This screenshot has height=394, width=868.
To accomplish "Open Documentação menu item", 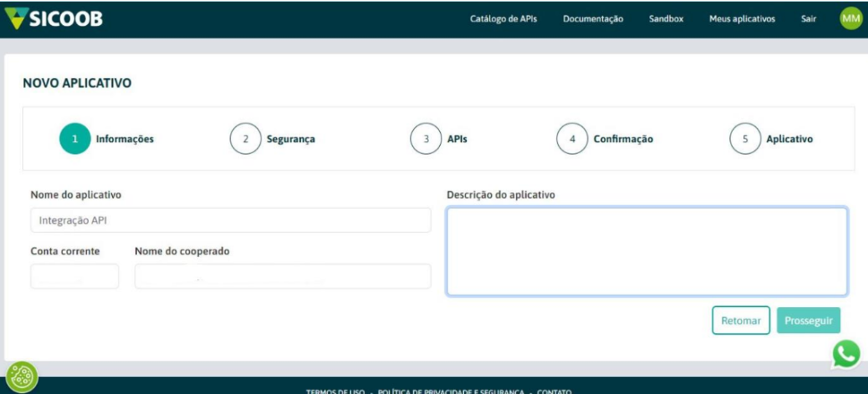I will [x=593, y=19].
